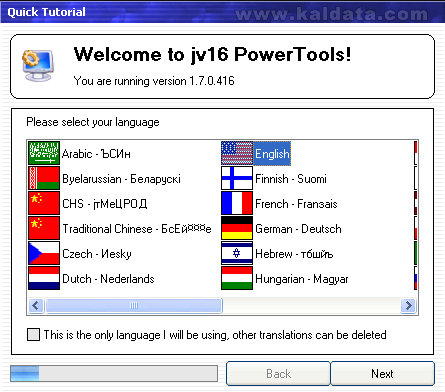This screenshot has height=392, width=445.
Task: Select the 'Byelarussian' language label
Action: click(x=121, y=179)
